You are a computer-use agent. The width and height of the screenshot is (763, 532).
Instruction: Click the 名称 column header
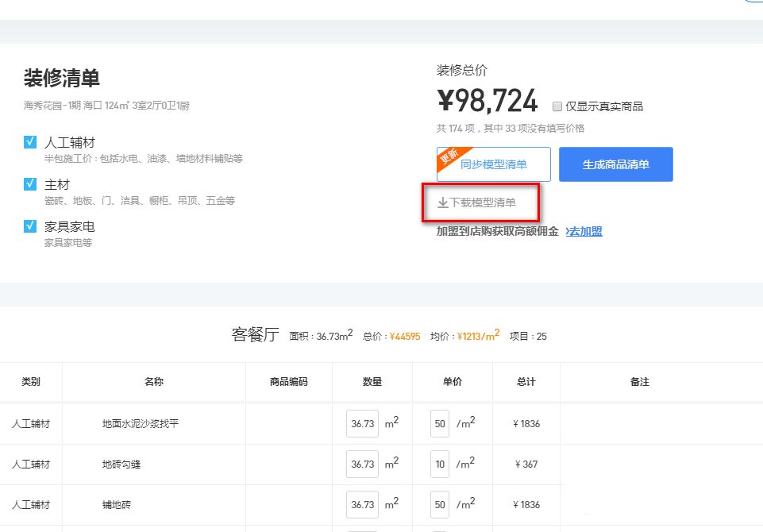click(x=154, y=382)
